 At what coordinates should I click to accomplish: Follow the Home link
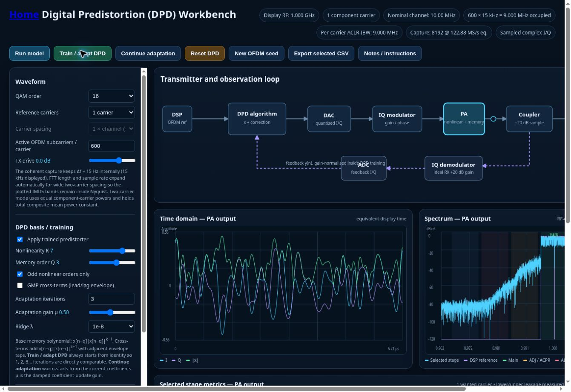point(24,14)
